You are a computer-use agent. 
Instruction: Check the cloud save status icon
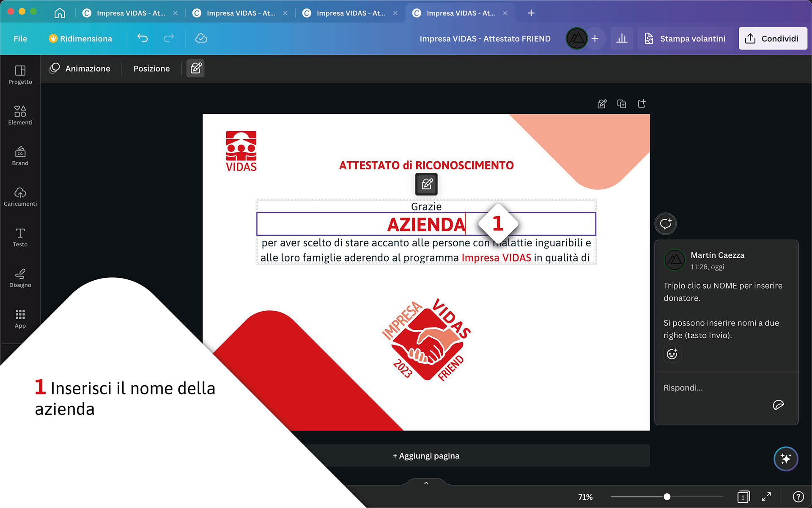(201, 39)
